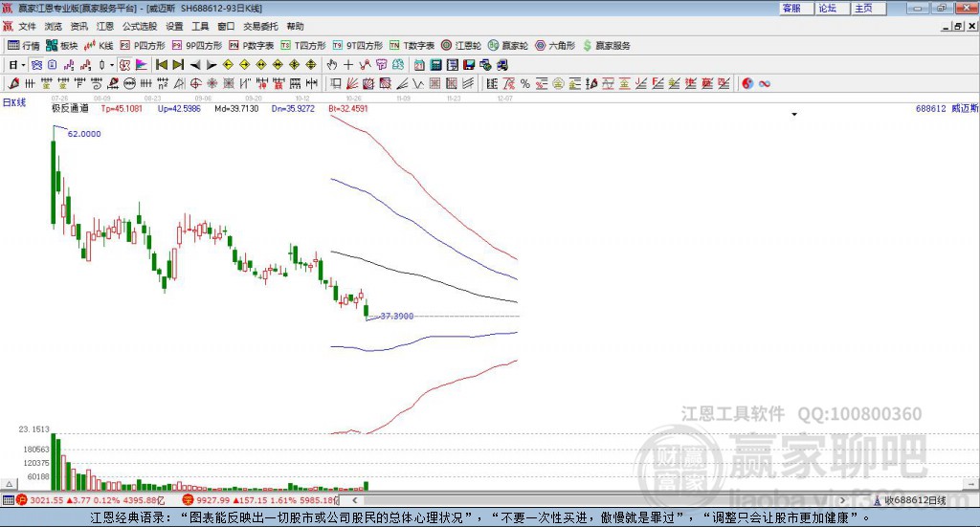
Task: Jump to last bar with skip-forward arrow
Action: pos(178,65)
